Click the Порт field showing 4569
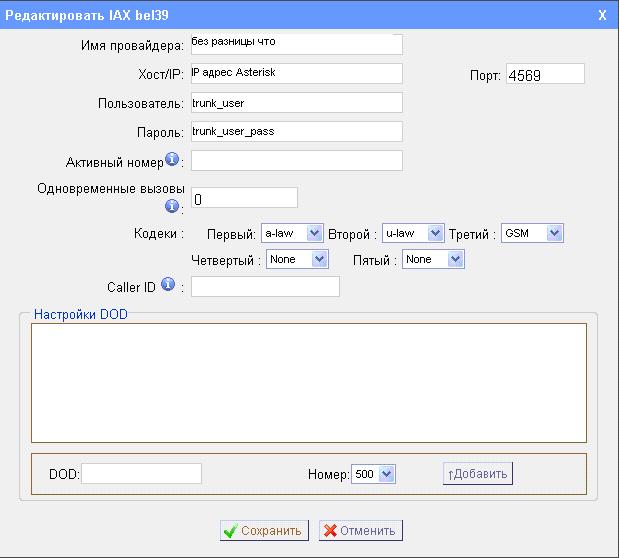The image size is (619, 558). coord(545,74)
